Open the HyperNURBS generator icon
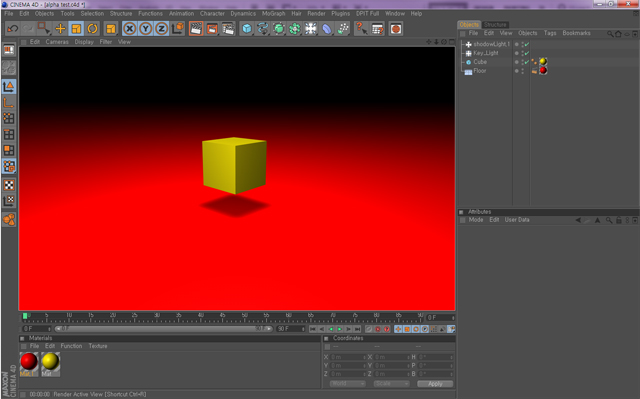 (279, 29)
